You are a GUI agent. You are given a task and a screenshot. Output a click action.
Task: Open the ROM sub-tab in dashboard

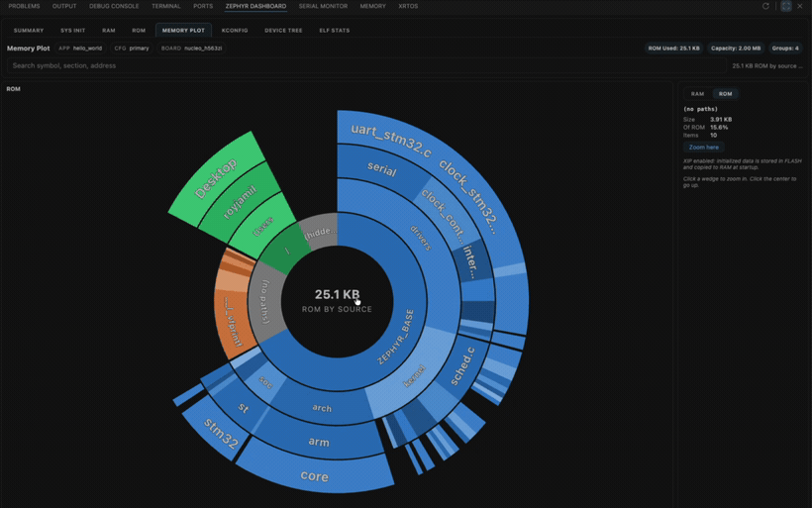tap(139, 31)
